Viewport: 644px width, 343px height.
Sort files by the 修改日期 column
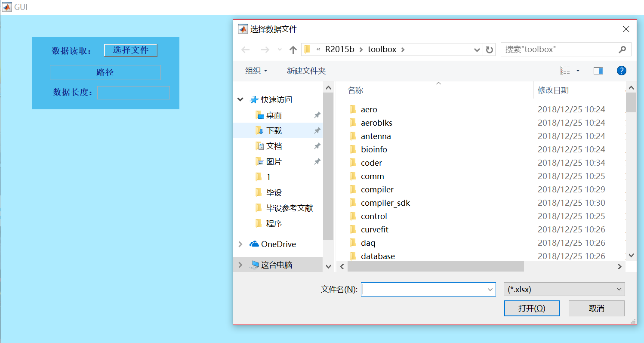[x=553, y=90]
